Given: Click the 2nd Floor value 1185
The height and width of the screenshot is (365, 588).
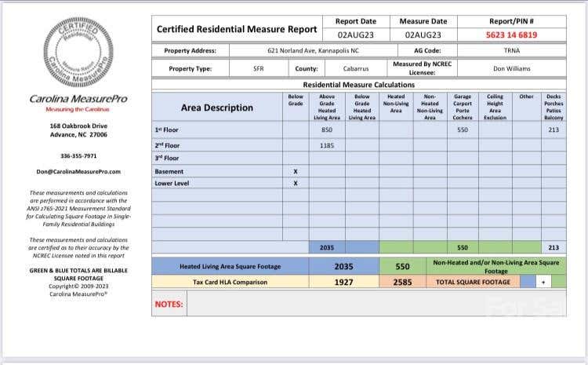Looking at the screenshot, I should 327,145.
